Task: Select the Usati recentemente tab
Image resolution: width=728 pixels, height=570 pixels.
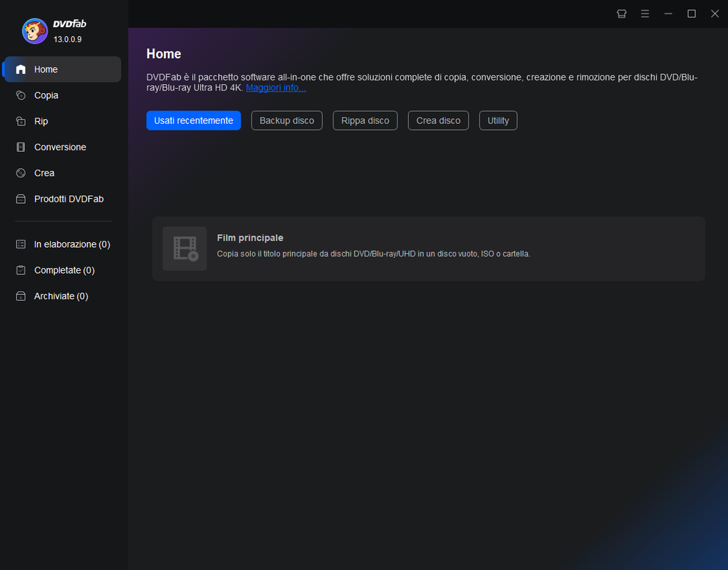Action: click(194, 120)
